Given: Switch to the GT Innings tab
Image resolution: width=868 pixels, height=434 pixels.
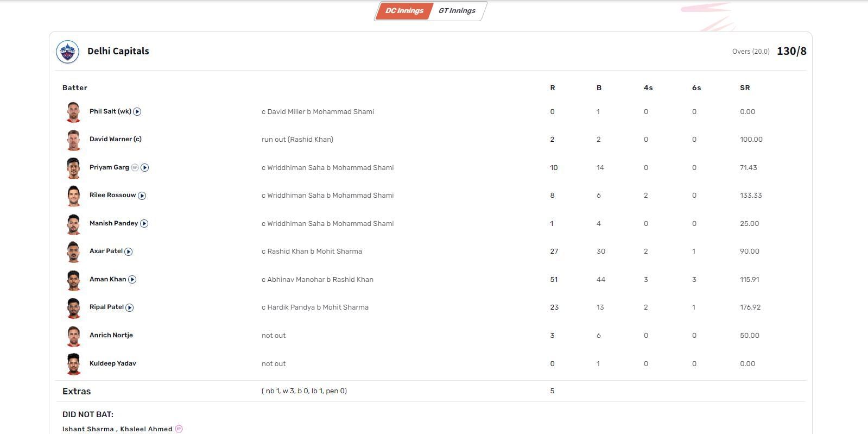Looking at the screenshot, I should coord(457,11).
